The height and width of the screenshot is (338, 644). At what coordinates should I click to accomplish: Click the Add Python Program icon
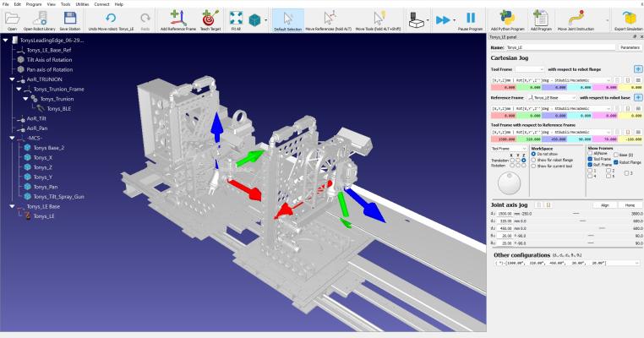[507, 19]
